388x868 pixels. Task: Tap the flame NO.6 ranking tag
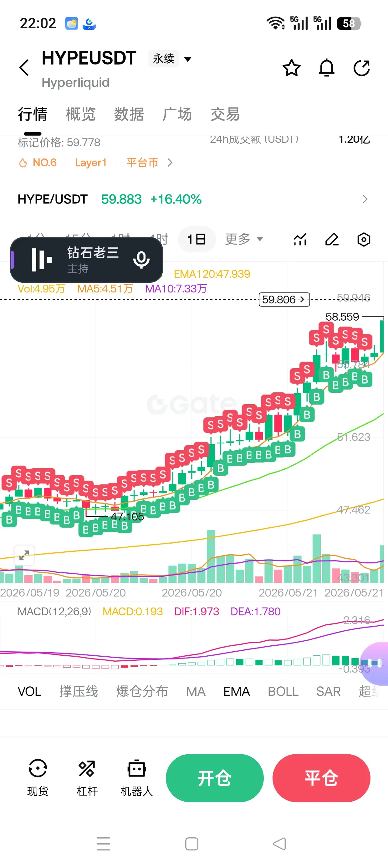tap(37, 163)
